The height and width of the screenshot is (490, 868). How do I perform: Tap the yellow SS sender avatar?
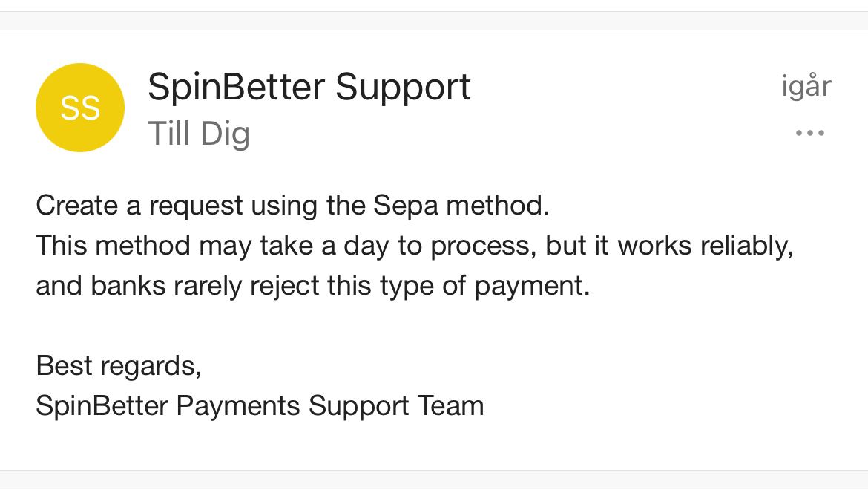point(79,108)
